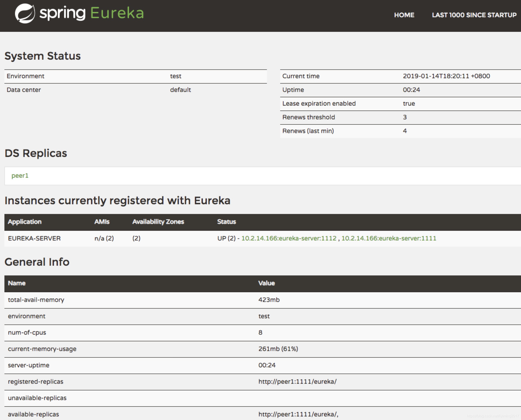
Task: Click Instances currently registered with Eureka heading
Action: (x=118, y=200)
